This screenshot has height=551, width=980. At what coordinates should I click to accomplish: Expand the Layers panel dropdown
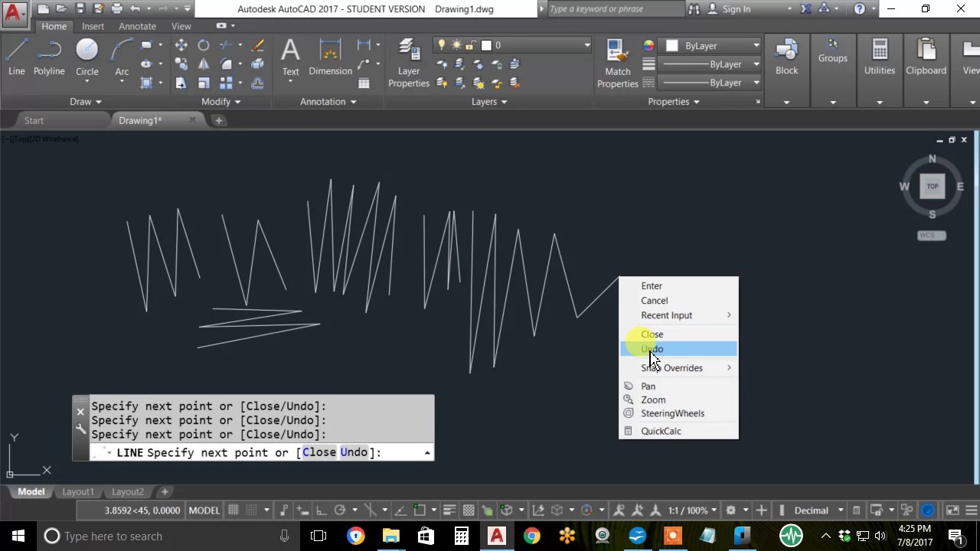(x=489, y=102)
